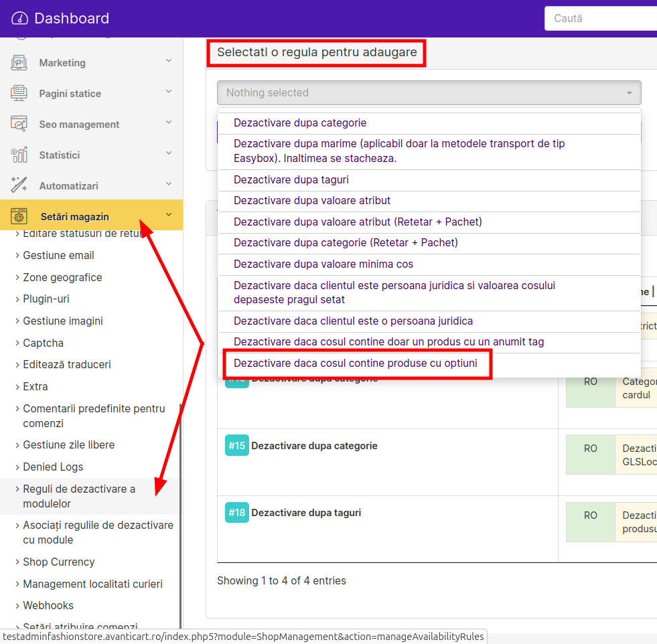The height and width of the screenshot is (644, 657).
Task: Open Gestiune email settings link
Action: pyautogui.click(x=58, y=256)
